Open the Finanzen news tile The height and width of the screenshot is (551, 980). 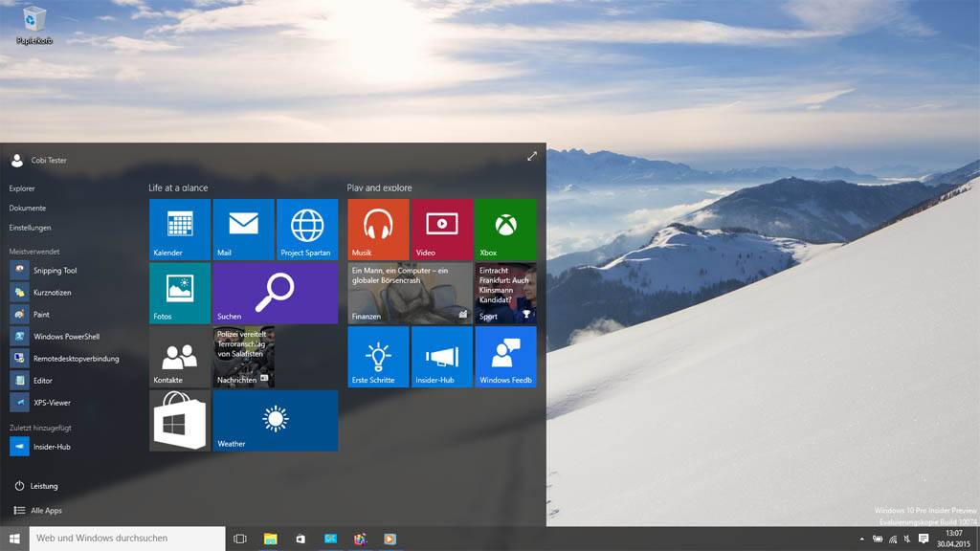point(410,293)
